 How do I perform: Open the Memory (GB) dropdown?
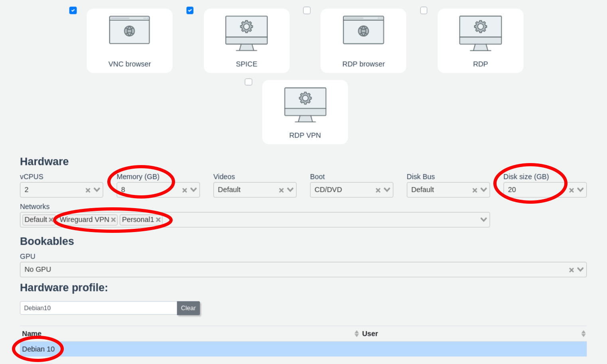coord(194,190)
